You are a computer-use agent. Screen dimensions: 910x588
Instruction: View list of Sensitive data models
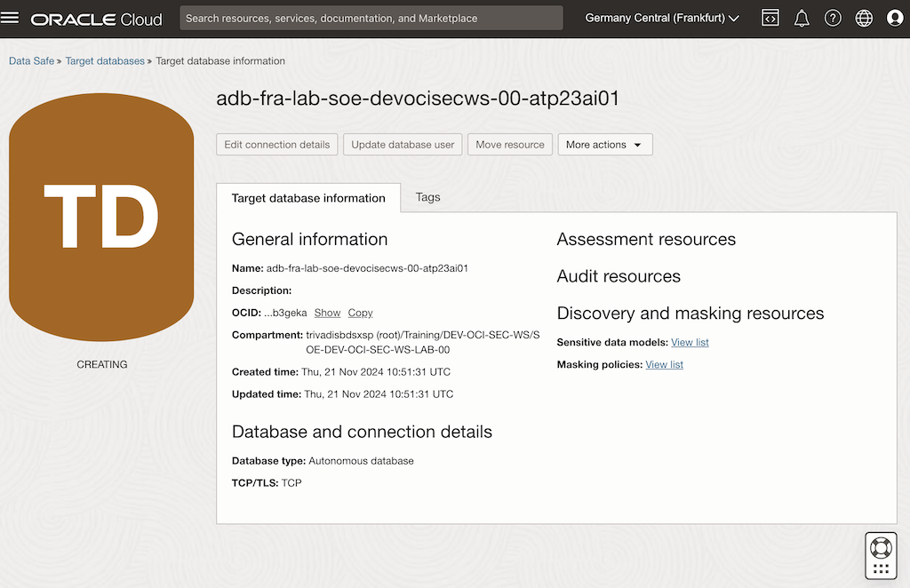(690, 342)
